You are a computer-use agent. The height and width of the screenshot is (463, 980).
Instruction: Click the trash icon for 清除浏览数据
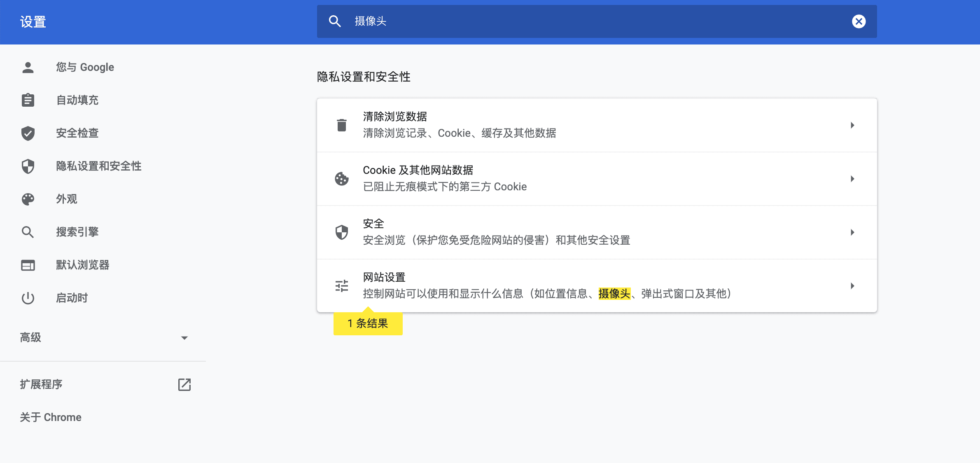click(x=341, y=125)
